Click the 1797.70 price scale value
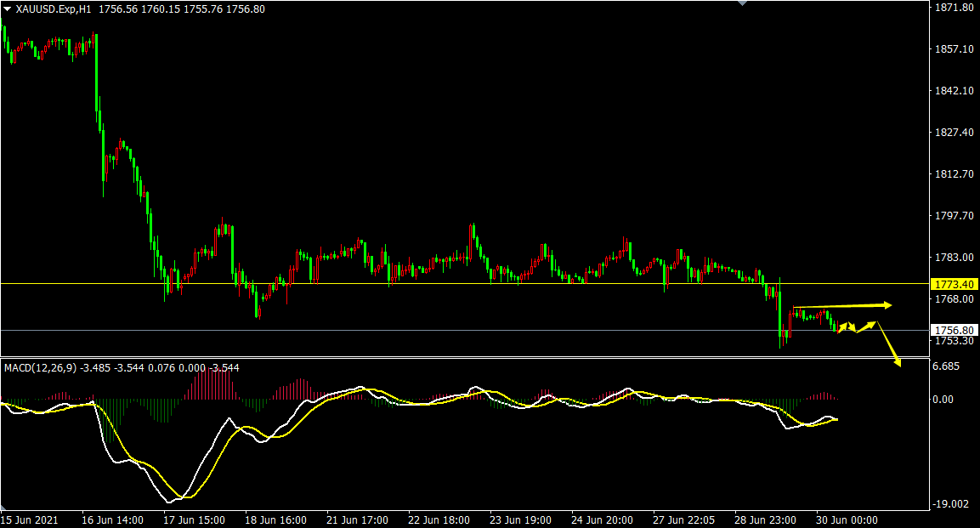 tap(954, 216)
